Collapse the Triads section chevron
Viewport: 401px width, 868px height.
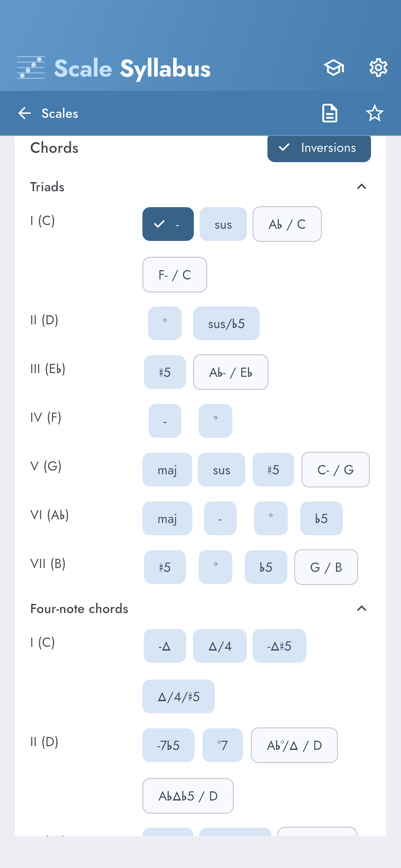pyautogui.click(x=361, y=187)
